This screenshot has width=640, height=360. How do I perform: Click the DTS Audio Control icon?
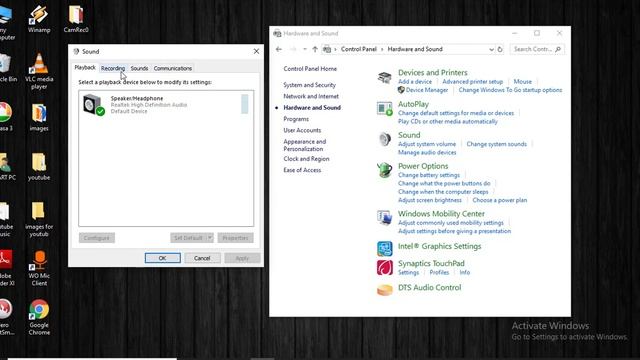pos(384,290)
